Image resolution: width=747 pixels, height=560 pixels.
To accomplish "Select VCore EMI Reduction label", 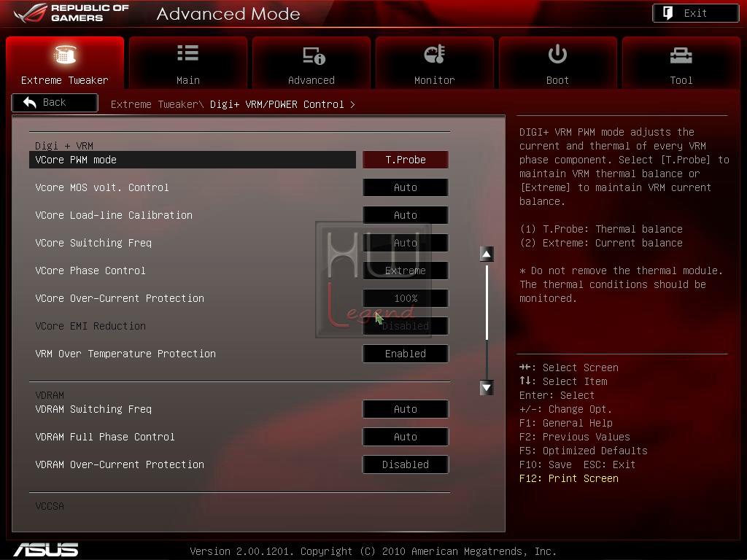I will (90, 326).
